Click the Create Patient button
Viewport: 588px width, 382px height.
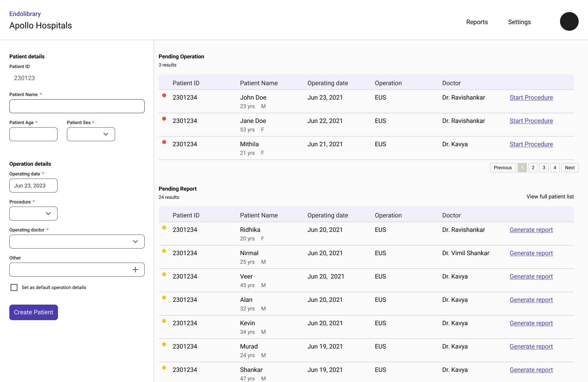tap(33, 312)
